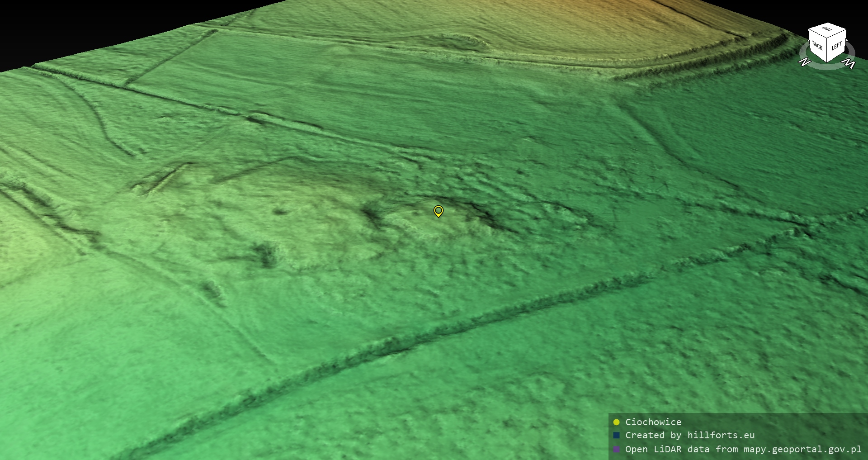Screen dimensions: 868x460
Task: Click the yellow circle legend marker
Action: point(616,422)
